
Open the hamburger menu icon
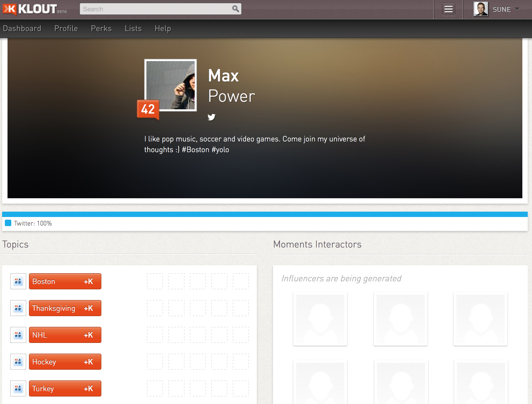coord(449,9)
